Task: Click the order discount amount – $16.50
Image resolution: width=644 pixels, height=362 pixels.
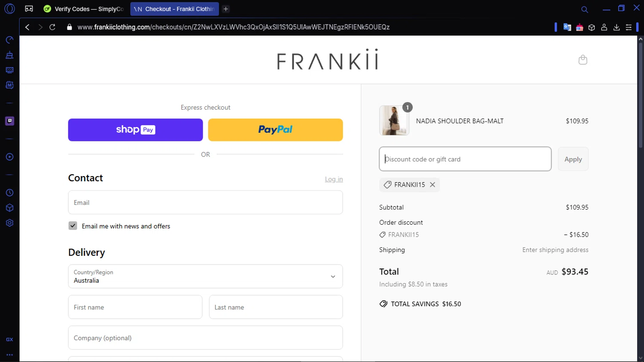Action: pos(576,234)
